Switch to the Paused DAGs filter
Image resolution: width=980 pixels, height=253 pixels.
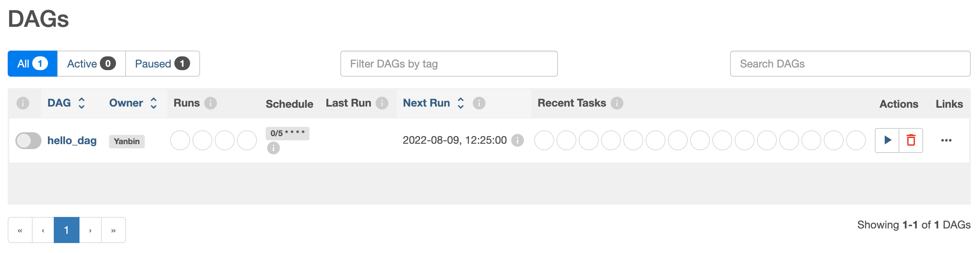(x=162, y=64)
